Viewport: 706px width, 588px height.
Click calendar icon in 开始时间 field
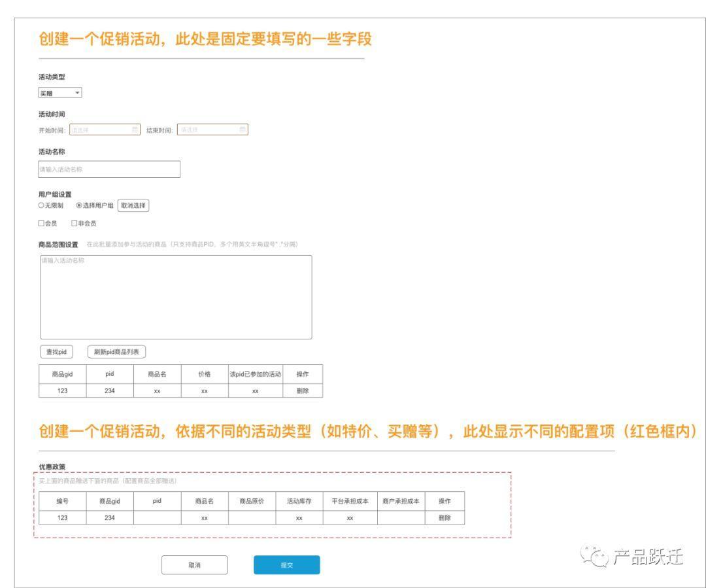(x=135, y=130)
